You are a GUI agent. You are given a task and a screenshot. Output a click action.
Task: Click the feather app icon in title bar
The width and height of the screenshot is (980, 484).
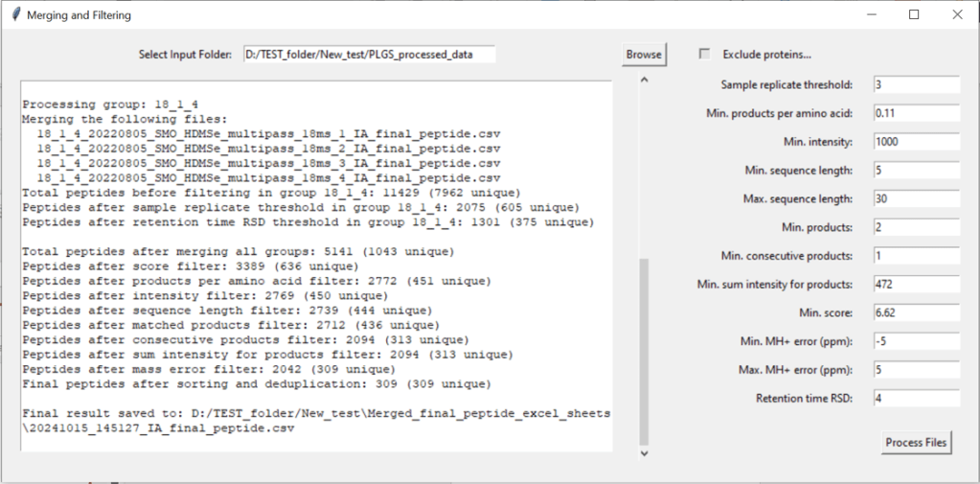13,15
